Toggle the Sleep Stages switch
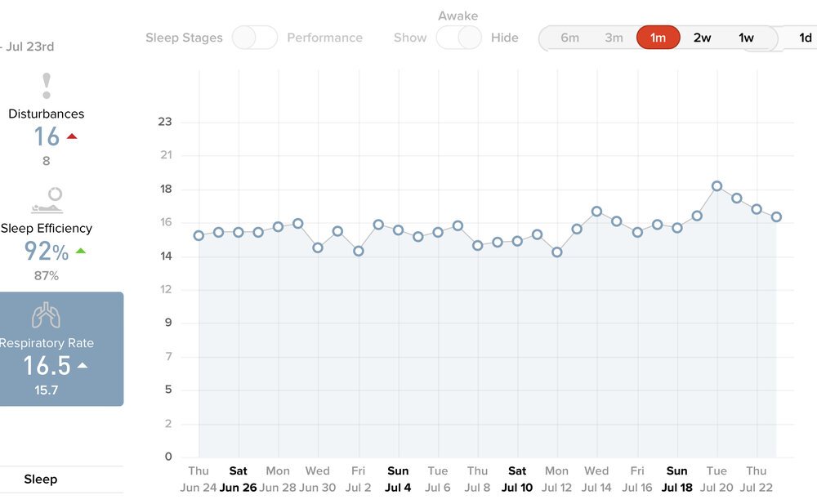Screen dimensions: 817x504 pos(257,37)
